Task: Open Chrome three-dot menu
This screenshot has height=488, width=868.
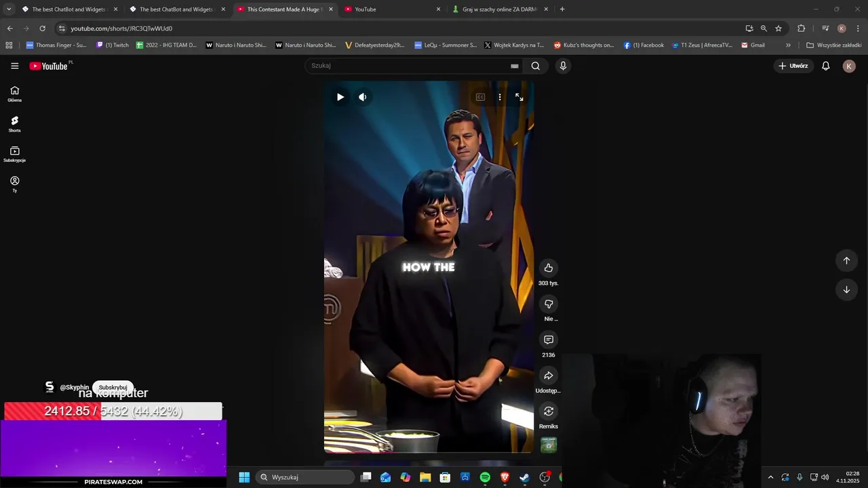Action: (859, 28)
